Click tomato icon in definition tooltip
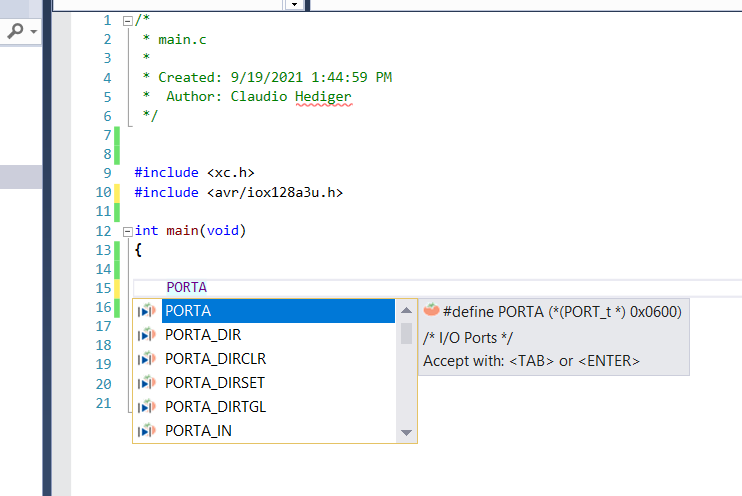The height and width of the screenshot is (496, 742). pyautogui.click(x=431, y=310)
